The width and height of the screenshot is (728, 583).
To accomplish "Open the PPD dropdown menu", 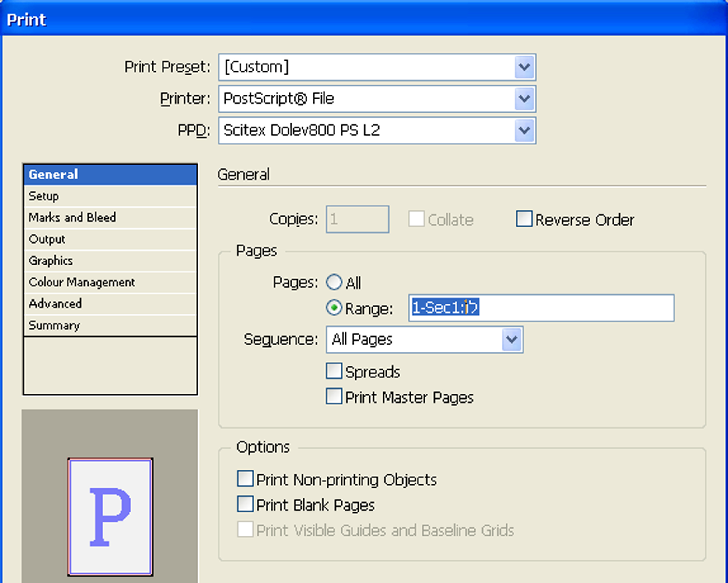I will click(x=524, y=130).
